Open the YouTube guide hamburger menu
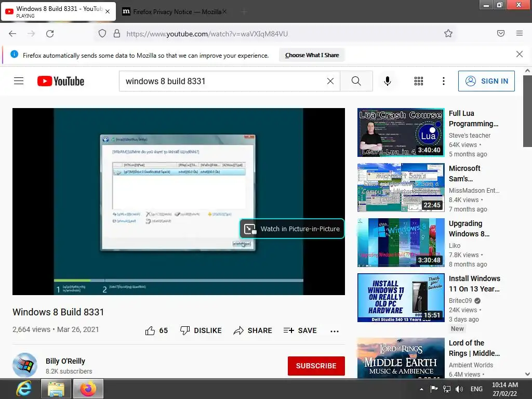The width and height of the screenshot is (532, 399). click(x=19, y=81)
